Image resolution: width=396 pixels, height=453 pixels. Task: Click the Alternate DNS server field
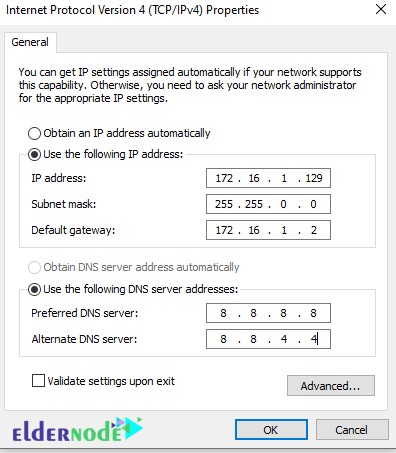point(268,339)
